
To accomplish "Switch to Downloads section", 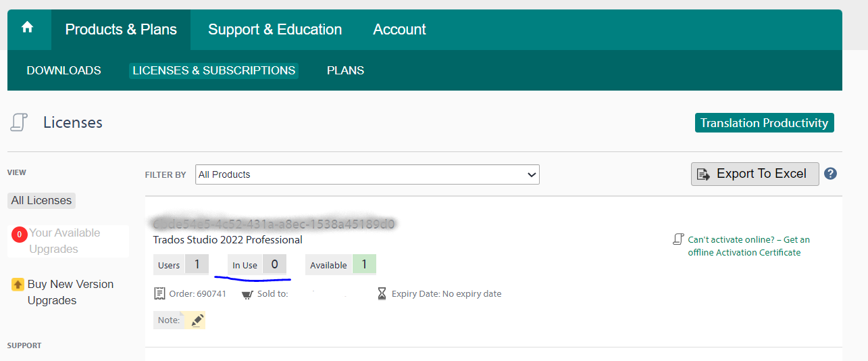I will [x=63, y=70].
